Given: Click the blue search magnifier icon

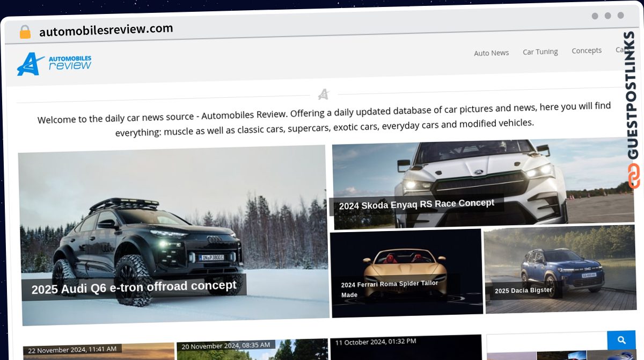Looking at the screenshot, I should (621, 340).
